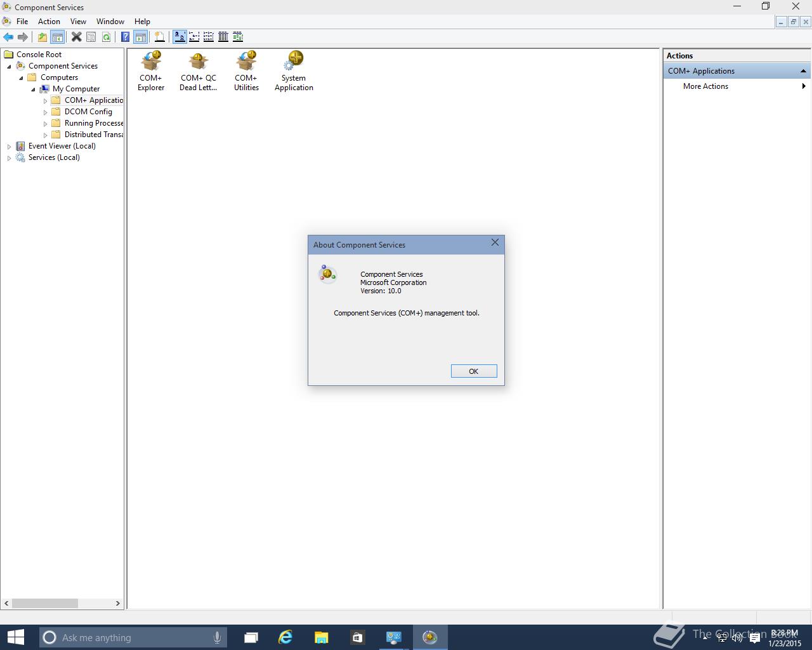The image size is (812, 650).
Task: Open the Windows Start menu
Action: [15, 637]
